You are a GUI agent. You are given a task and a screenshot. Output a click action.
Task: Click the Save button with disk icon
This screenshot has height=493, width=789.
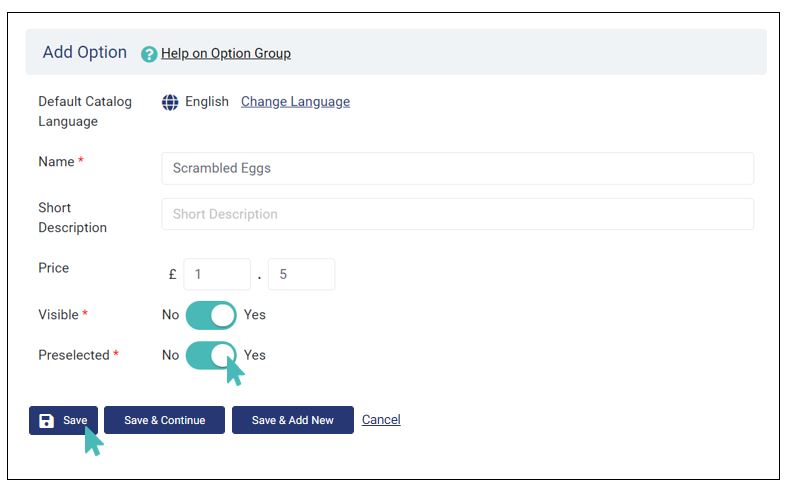click(63, 421)
